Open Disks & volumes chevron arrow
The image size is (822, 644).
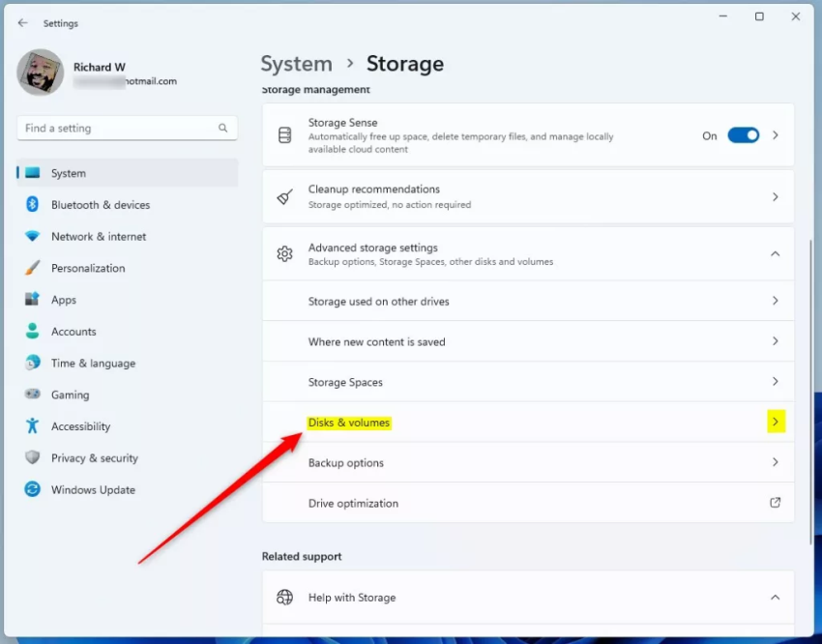[x=776, y=423]
